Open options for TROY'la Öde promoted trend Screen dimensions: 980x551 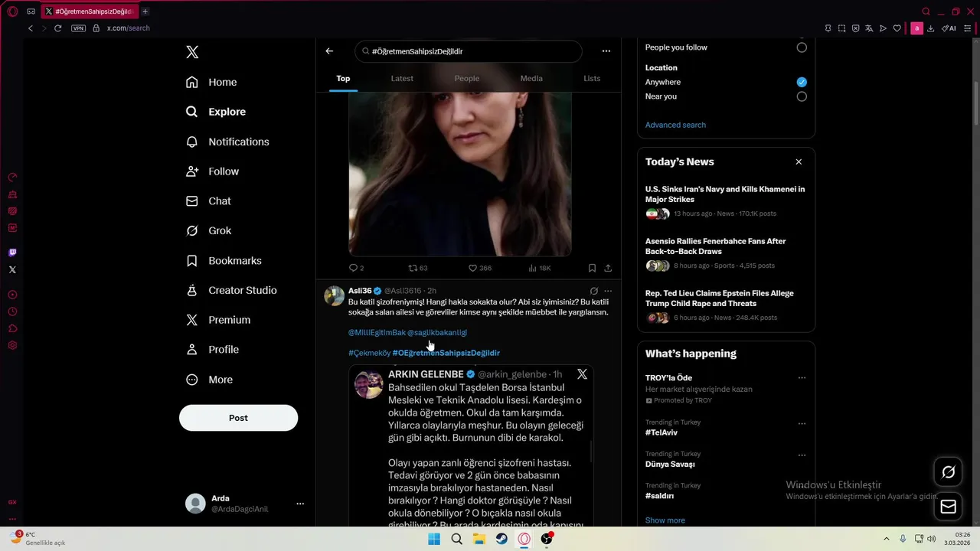point(802,378)
